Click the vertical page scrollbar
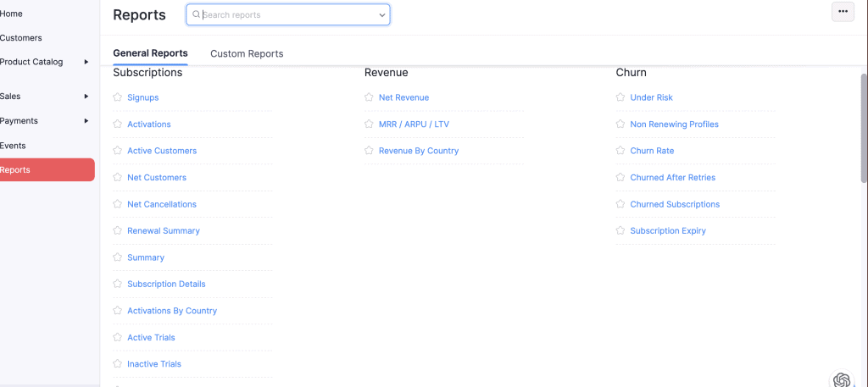This screenshot has height=387, width=868. click(x=864, y=127)
